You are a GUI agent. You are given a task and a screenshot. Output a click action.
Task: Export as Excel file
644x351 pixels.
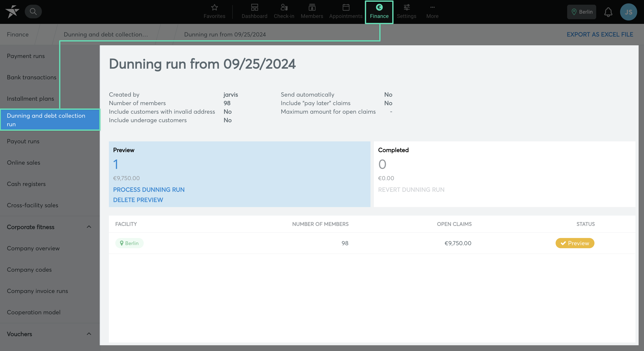click(x=600, y=35)
